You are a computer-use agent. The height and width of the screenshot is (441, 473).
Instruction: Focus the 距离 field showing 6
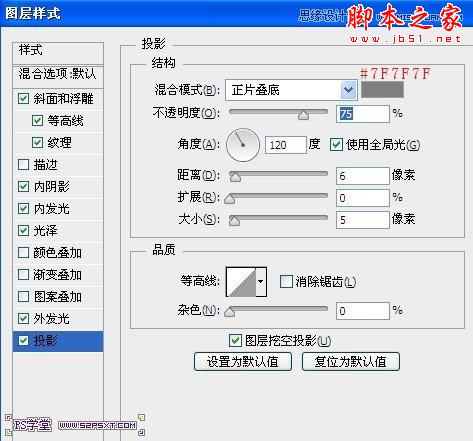(x=363, y=176)
